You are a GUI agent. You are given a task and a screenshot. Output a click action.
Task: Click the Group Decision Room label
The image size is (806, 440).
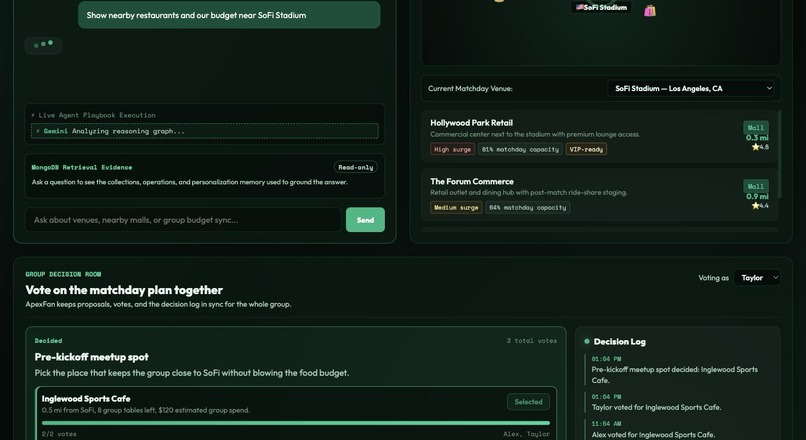click(x=63, y=274)
